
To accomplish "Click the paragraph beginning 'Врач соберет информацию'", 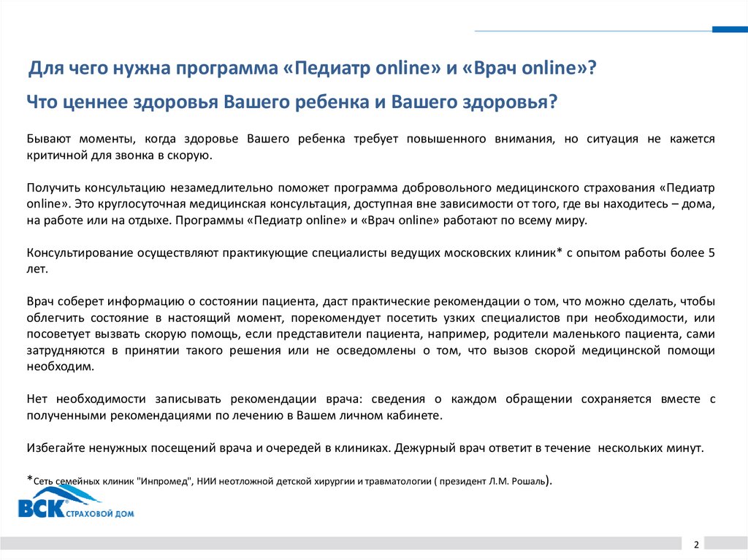I will coord(370,334).
